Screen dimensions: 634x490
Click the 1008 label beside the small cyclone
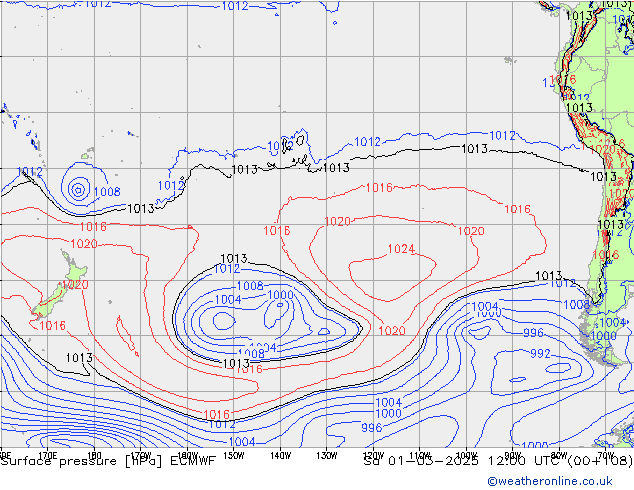(x=107, y=192)
